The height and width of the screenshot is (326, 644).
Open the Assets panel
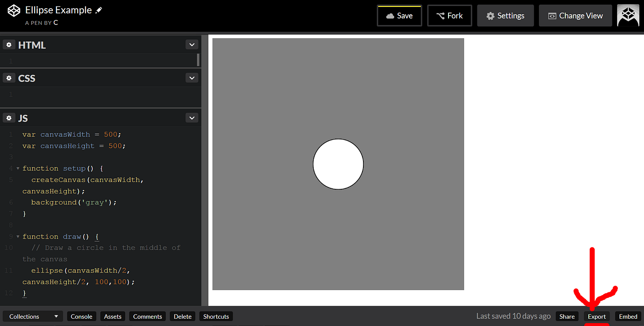(x=112, y=316)
